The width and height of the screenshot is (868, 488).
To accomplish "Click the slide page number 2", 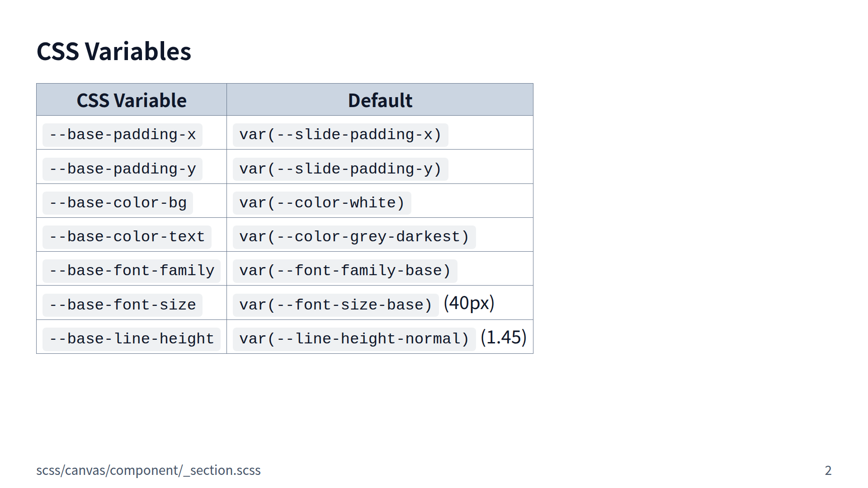I will [x=828, y=470].
